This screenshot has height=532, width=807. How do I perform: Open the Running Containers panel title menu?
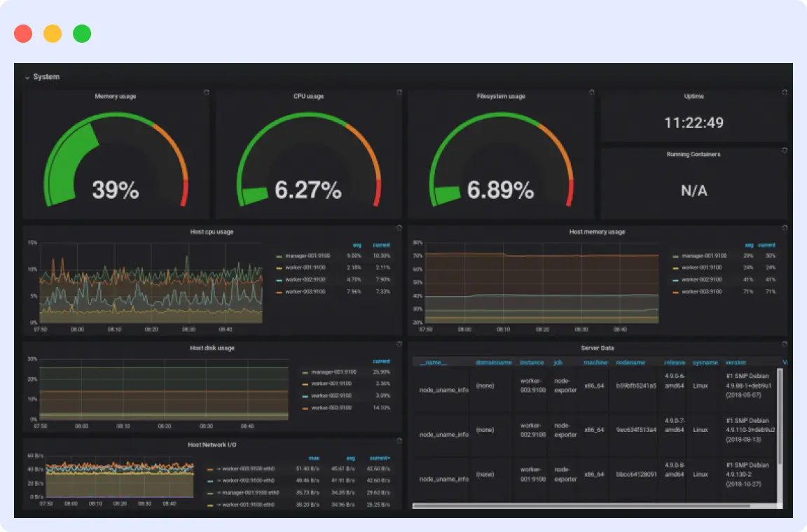point(695,154)
